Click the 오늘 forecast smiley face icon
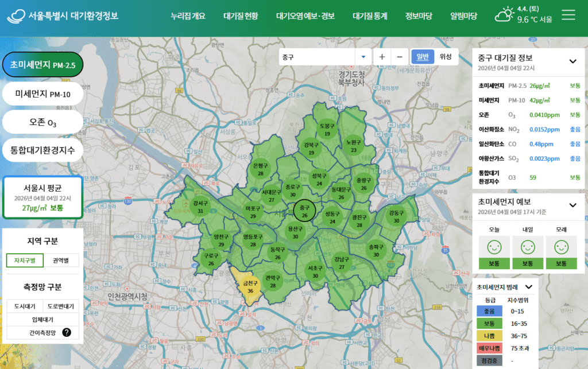Image resolution: width=588 pixels, height=369 pixels. [494, 247]
